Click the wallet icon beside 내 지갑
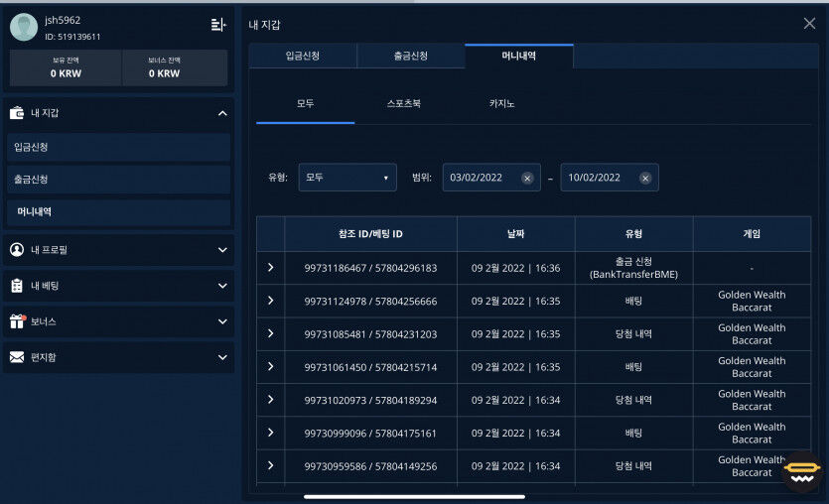Viewport: 829px width, 504px height. pyautogui.click(x=17, y=112)
